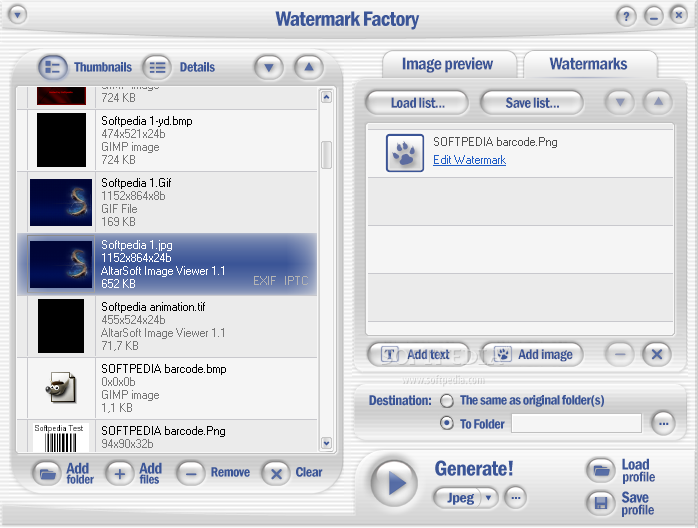Move selected file down in file list

[x=268, y=68]
